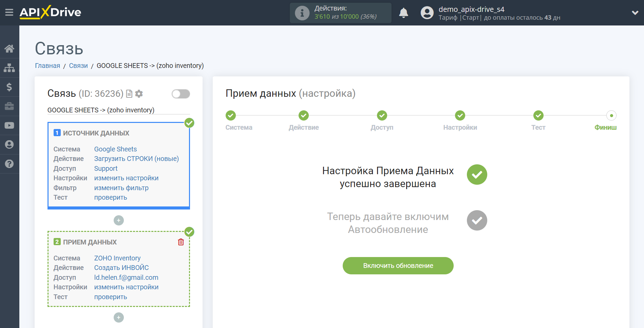Open the home sidebar icon
Image resolution: width=644 pixels, height=328 pixels.
(x=9, y=49)
